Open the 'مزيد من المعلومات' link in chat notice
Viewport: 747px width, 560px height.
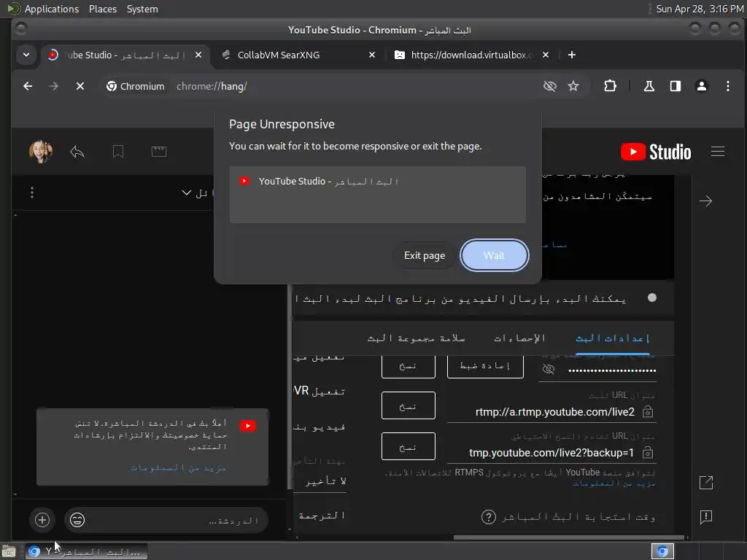coord(178,468)
